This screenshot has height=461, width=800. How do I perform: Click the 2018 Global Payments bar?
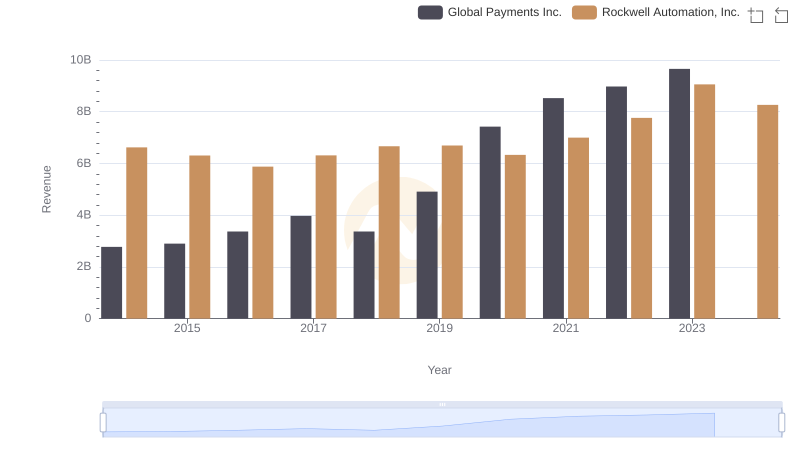coord(364,275)
